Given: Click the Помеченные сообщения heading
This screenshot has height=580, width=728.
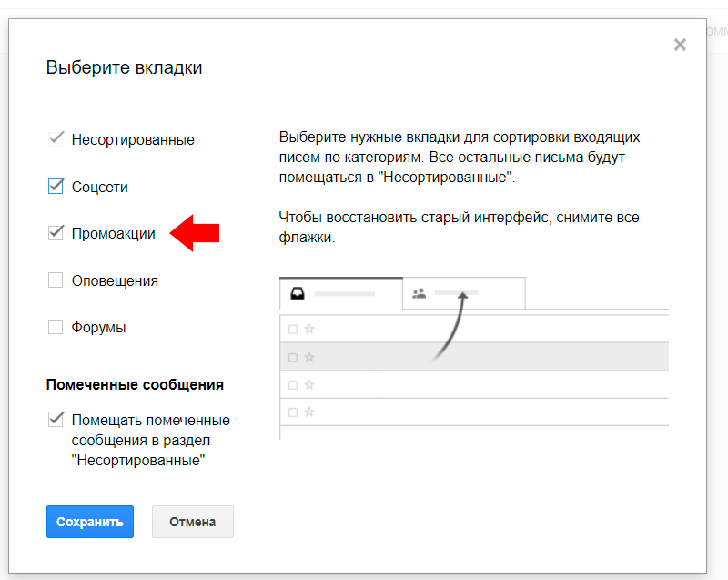Looking at the screenshot, I should [x=135, y=384].
